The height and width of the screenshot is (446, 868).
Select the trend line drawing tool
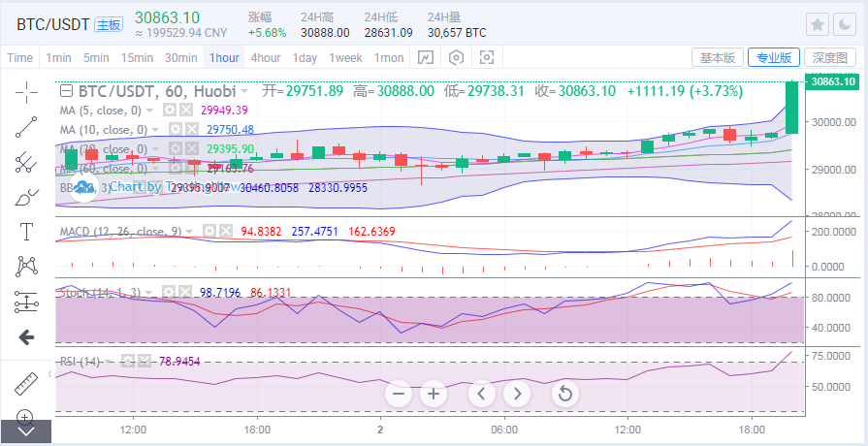click(26, 126)
